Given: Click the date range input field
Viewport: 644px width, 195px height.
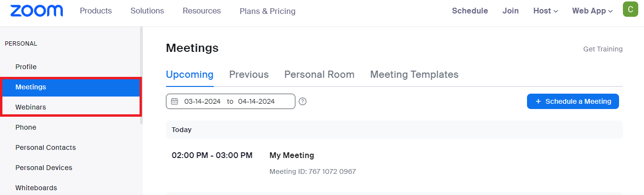Looking at the screenshot, I should pyautogui.click(x=231, y=101).
